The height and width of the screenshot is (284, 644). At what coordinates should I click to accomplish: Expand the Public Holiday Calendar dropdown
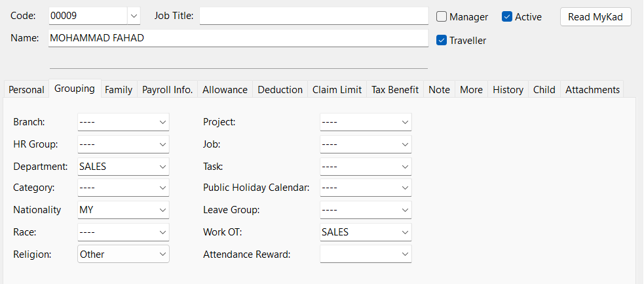(404, 188)
